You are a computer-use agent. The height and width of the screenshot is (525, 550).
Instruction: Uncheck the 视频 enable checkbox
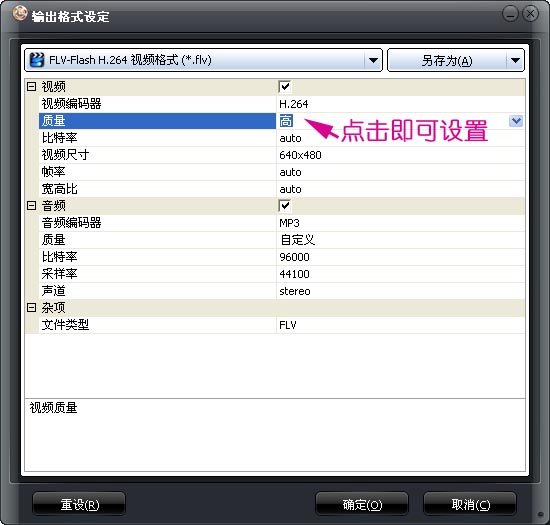[285, 87]
